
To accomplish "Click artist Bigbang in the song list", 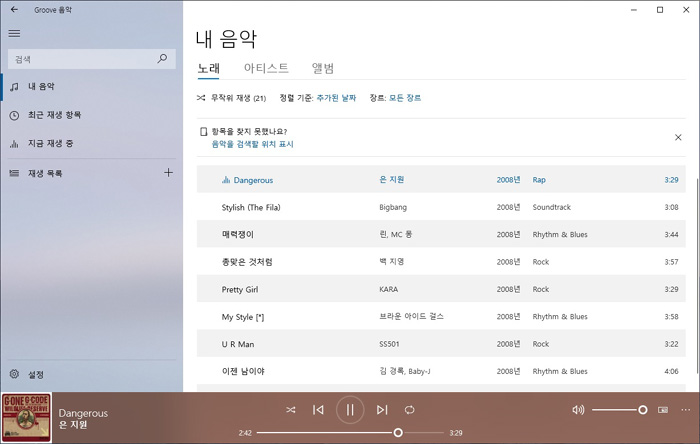I will coord(393,207).
